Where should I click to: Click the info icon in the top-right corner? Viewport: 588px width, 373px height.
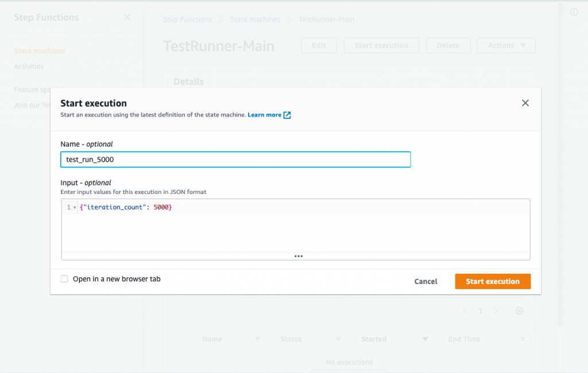[574, 12]
